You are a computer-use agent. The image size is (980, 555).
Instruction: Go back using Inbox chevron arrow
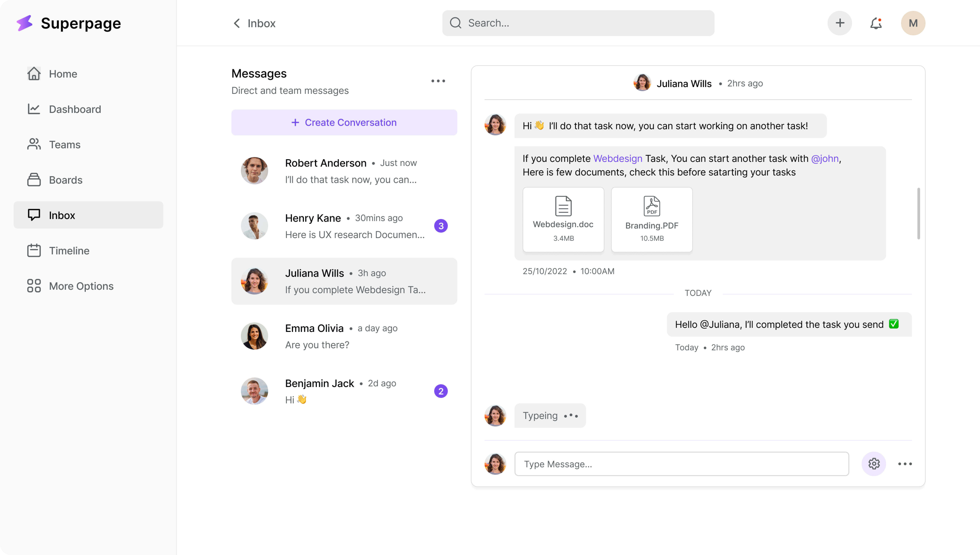tap(237, 23)
